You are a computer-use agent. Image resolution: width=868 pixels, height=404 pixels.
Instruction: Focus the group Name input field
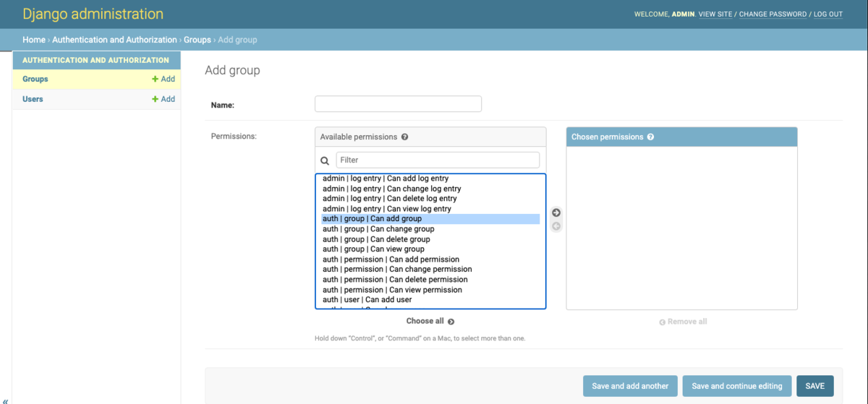click(x=398, y=104)
